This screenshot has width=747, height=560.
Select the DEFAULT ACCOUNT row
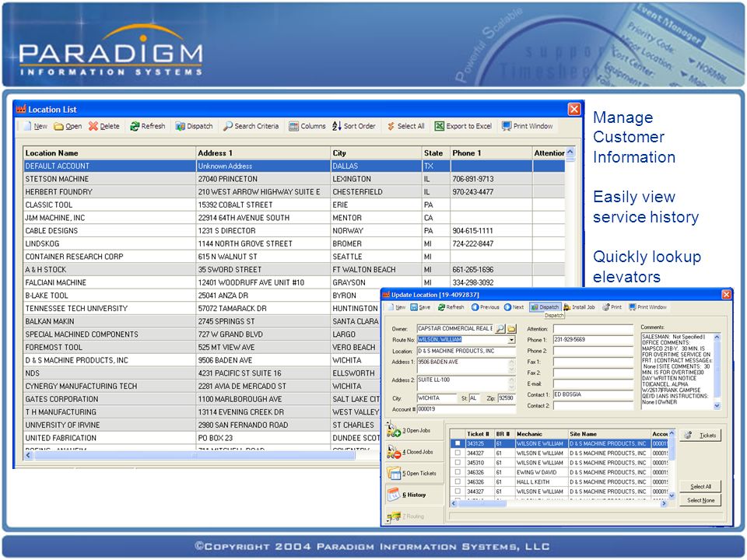[x=294, y=166]
